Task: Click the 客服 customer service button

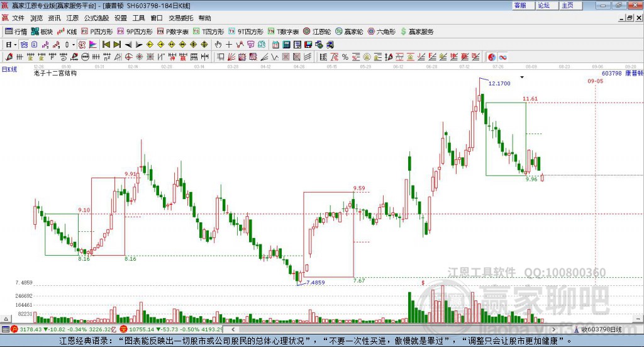Action: pos(523,5)
